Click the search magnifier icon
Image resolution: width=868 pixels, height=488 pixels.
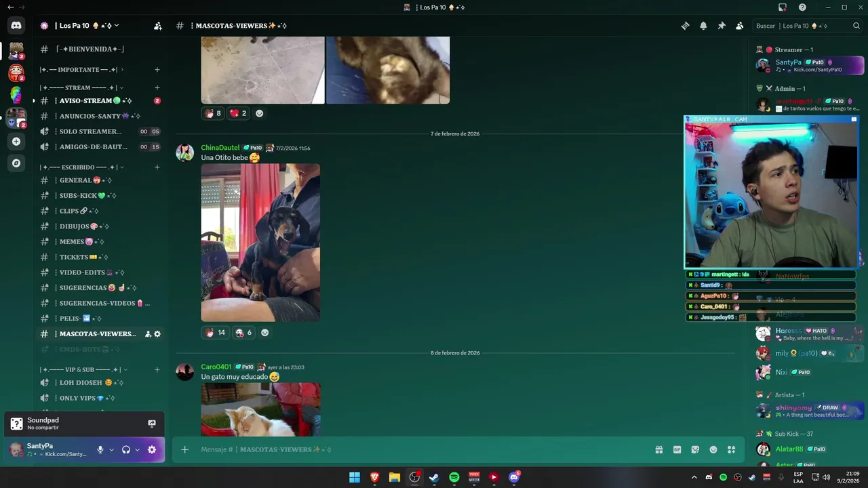(x=856, y=26)
